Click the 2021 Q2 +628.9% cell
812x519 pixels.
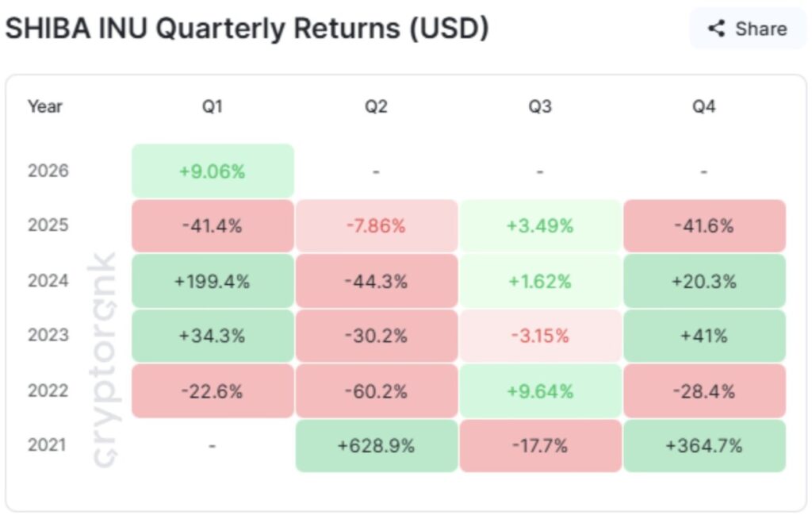click(x=377, y=446)
